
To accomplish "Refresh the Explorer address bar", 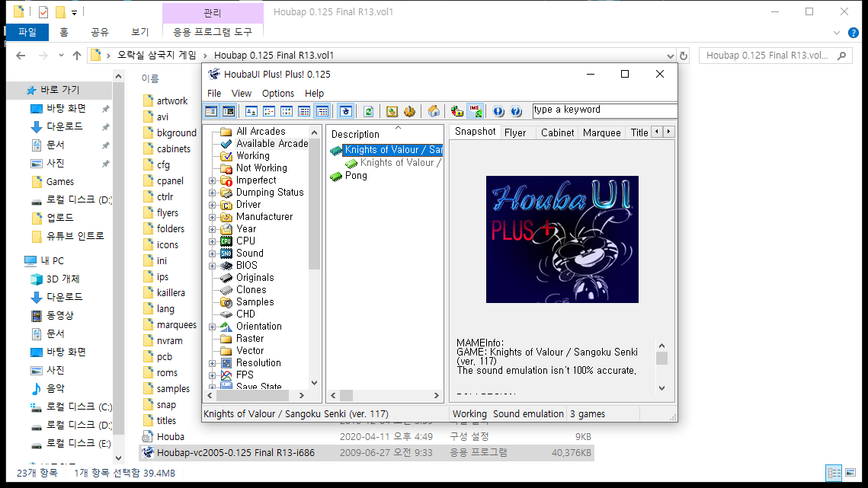I will coord(684,56).
